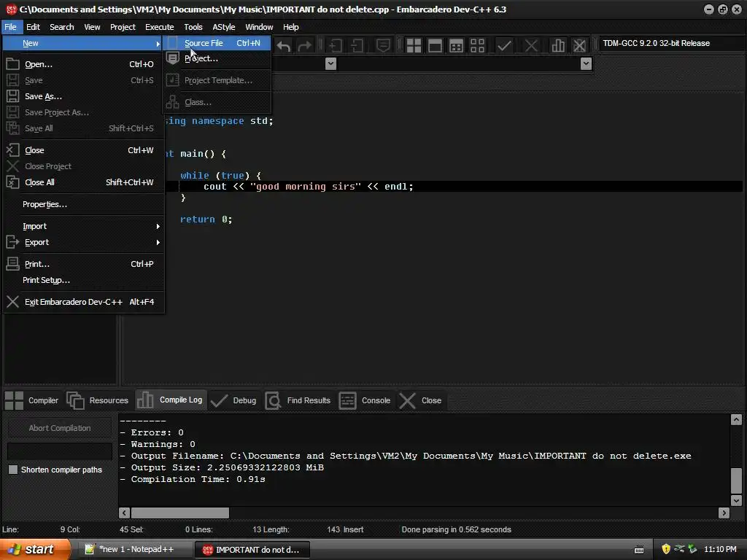Click the Dev-C++ logo in the title bar
This screenshot has width=747, height=560.
coord(11,9)
